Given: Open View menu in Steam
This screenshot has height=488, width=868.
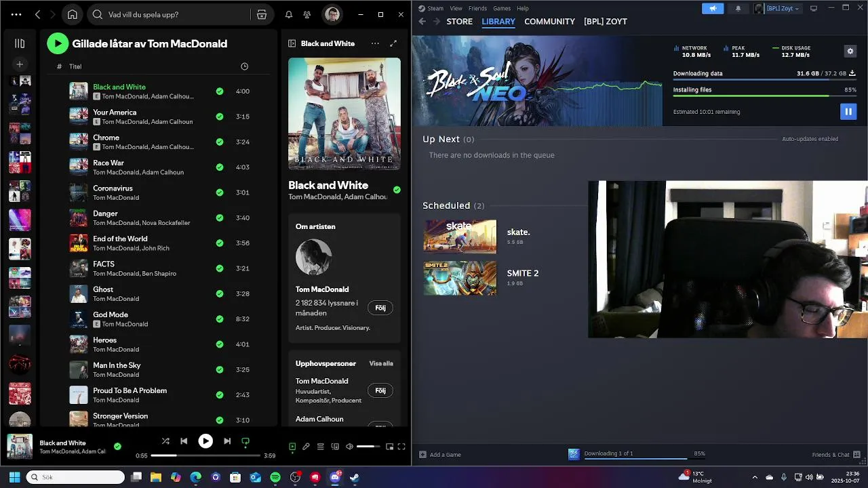Looking at the screenshot, I should (456, 8).
